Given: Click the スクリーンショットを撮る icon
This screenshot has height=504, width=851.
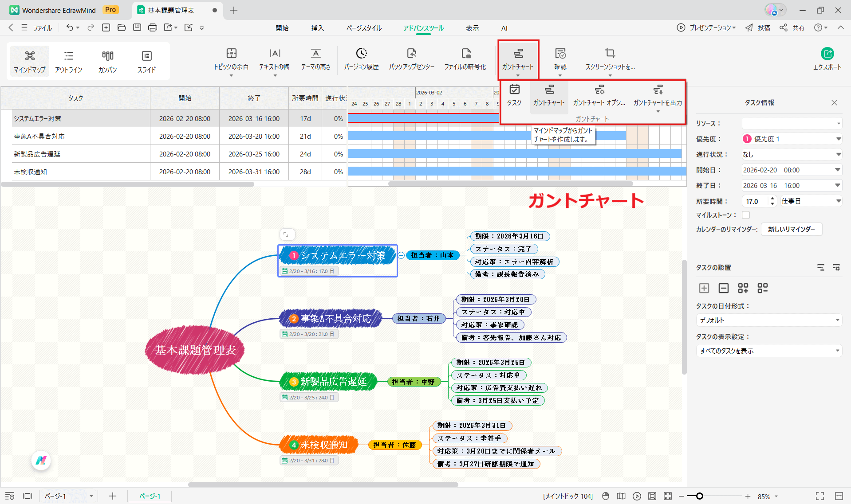Looking at the screenshot, I should [x=610, y=60].
